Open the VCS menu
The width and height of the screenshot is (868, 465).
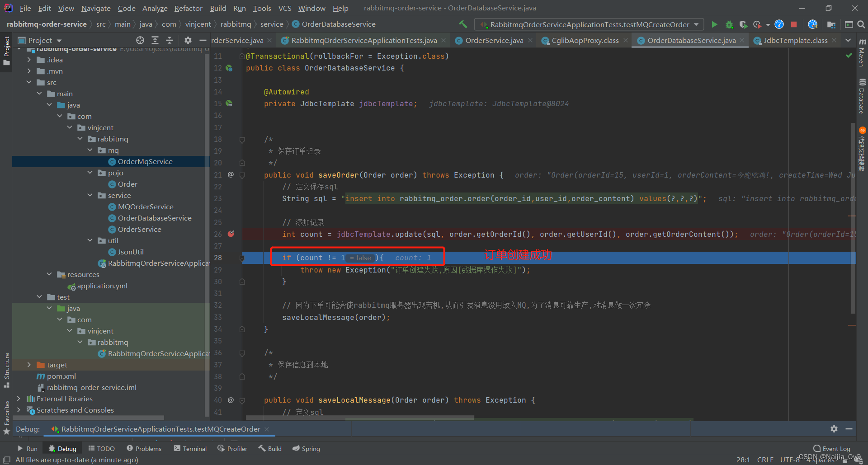(x=284, y=8)
